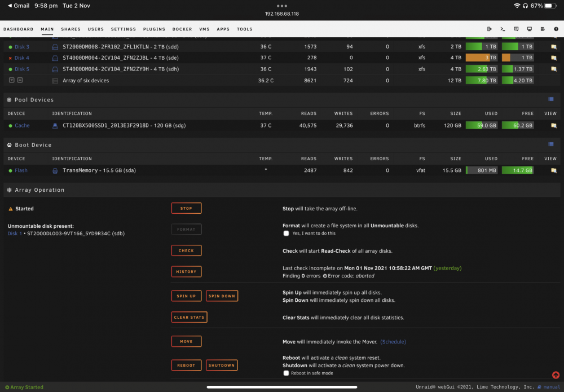The image size is (564, 392).
Task: Open the terminal icon in header
Action: (503, 29)
